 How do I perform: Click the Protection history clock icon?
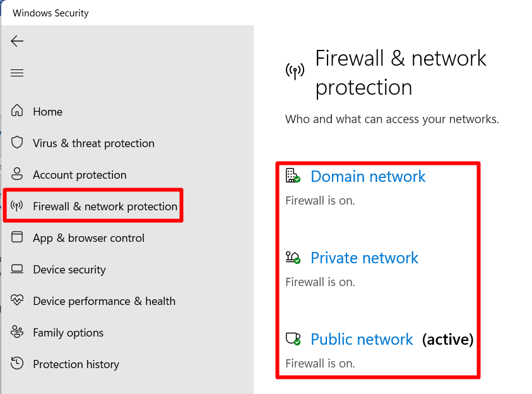(17, 363)
